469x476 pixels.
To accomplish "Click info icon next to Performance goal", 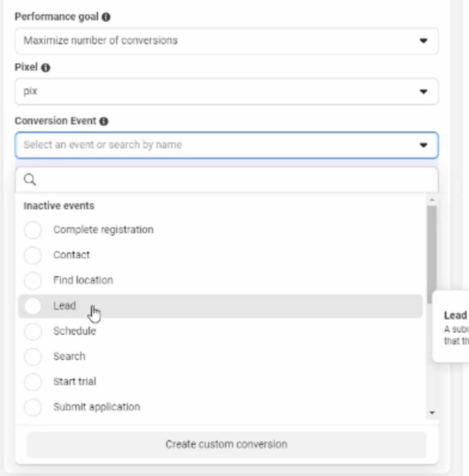I will (106, 17).
